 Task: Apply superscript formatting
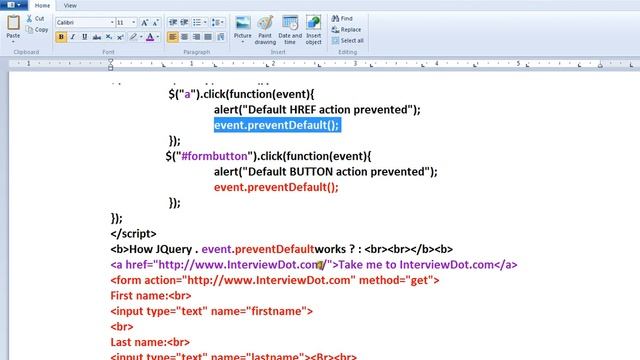click(120, 37)
